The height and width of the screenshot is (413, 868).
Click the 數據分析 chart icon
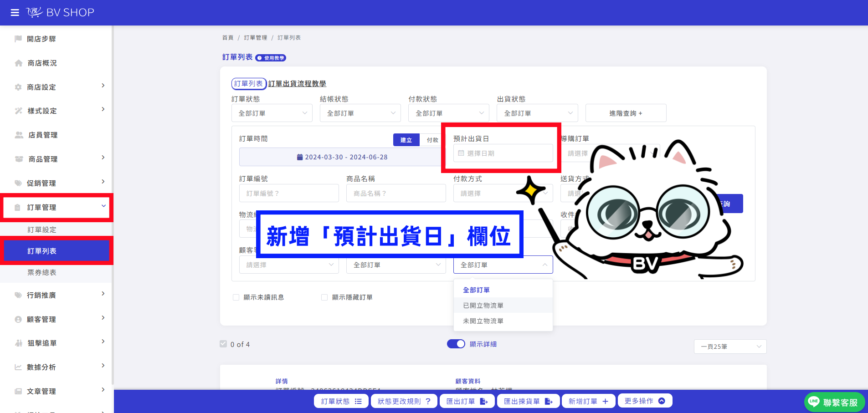tap(18, 367)
